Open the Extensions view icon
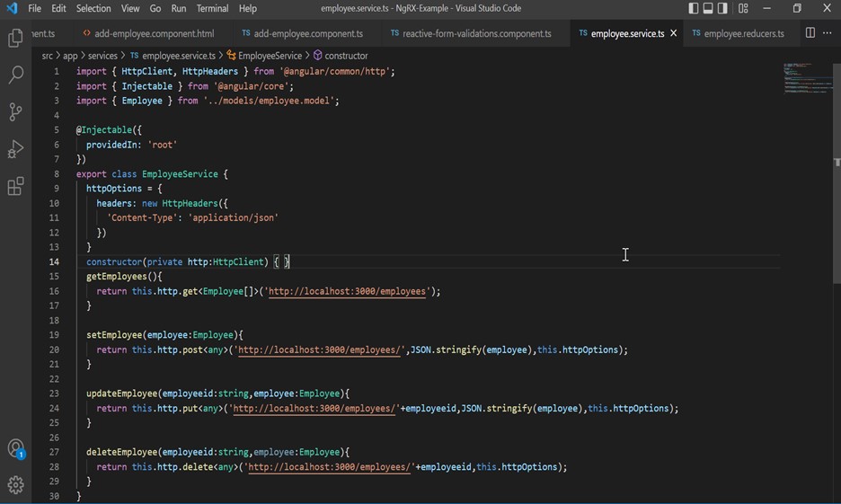This screenshot has width=841, height=504. point(15,187)
